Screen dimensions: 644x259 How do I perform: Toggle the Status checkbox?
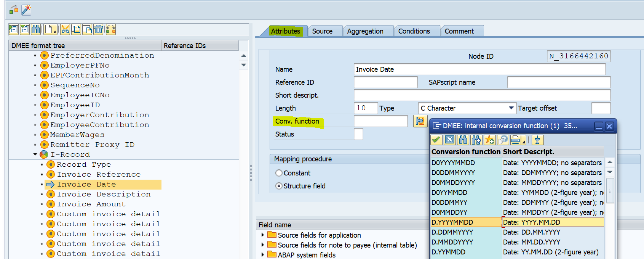pyautogui.click(x=358, y=134)
